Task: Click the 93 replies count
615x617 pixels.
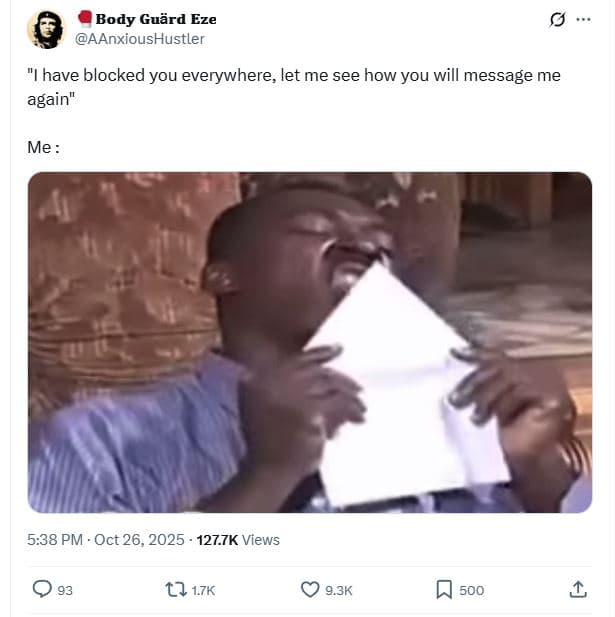Action: pyautogui.click(x=65, y=590)
